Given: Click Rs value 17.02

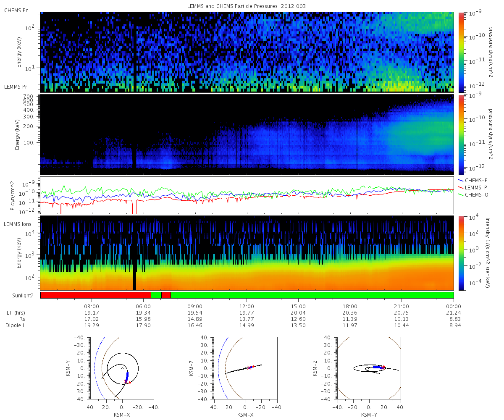Looking at the screenshot, I should pos(92,319).
